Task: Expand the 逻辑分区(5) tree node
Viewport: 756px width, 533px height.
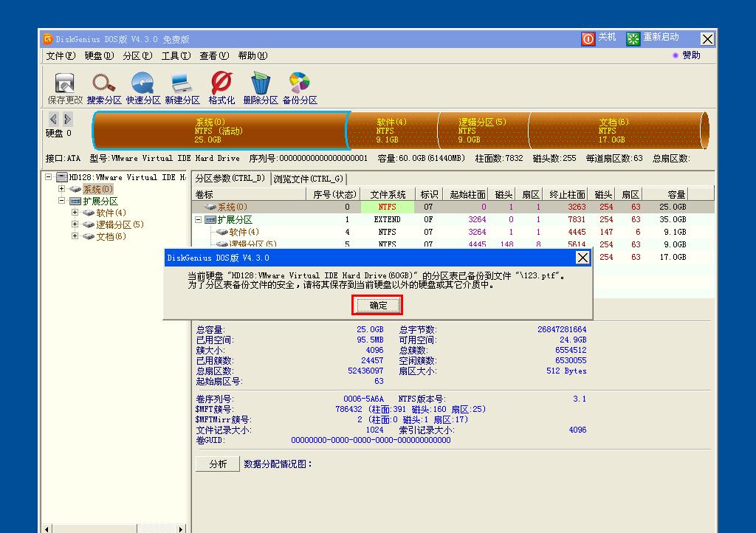Action: click(75, 224)
